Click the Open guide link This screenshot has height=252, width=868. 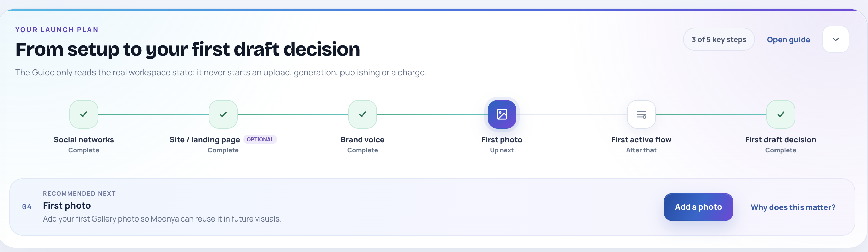(789, 40)
